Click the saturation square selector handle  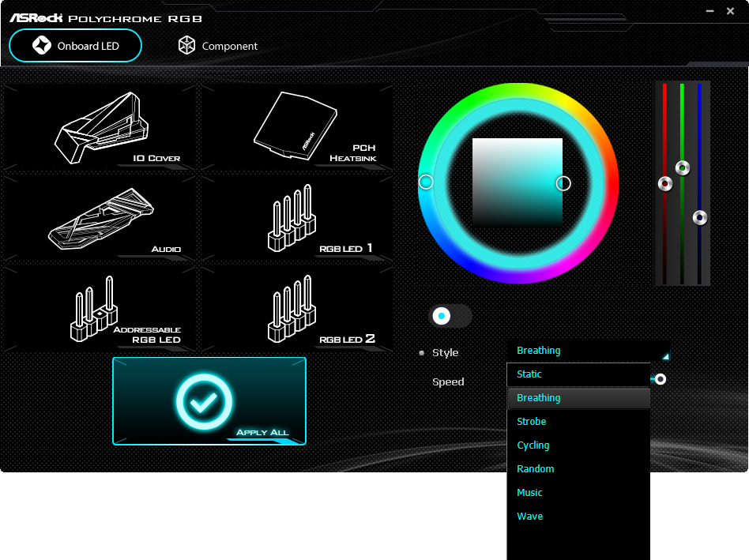coord(563,183)
